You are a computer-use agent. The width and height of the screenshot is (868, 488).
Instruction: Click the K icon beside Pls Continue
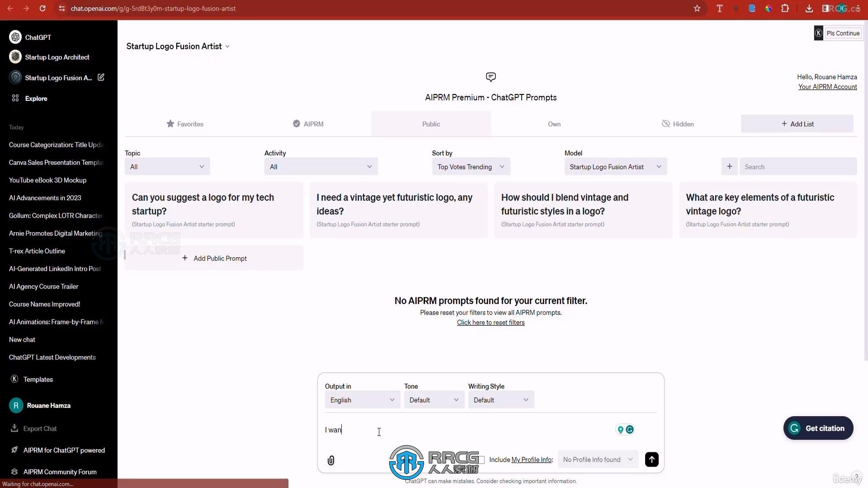click(x=819, y=33)
